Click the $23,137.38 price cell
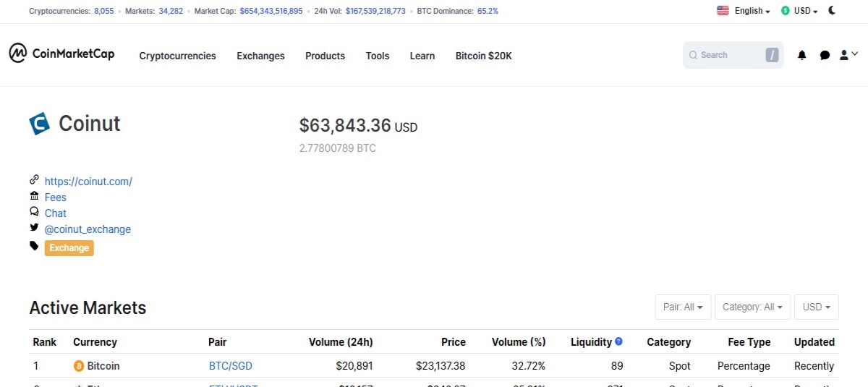868x387 pixels. (441, 366)
